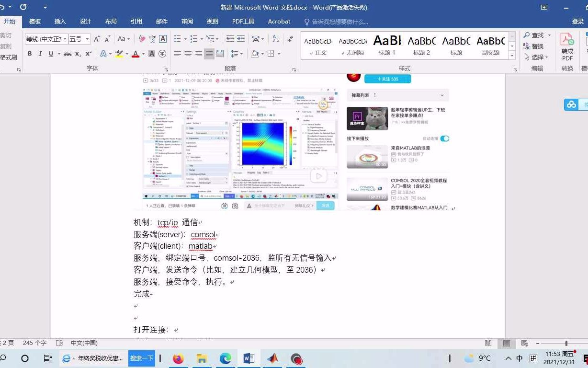Open borders dropdown arrow
Viewport: 588px width, 368px height.
(279, 54)
